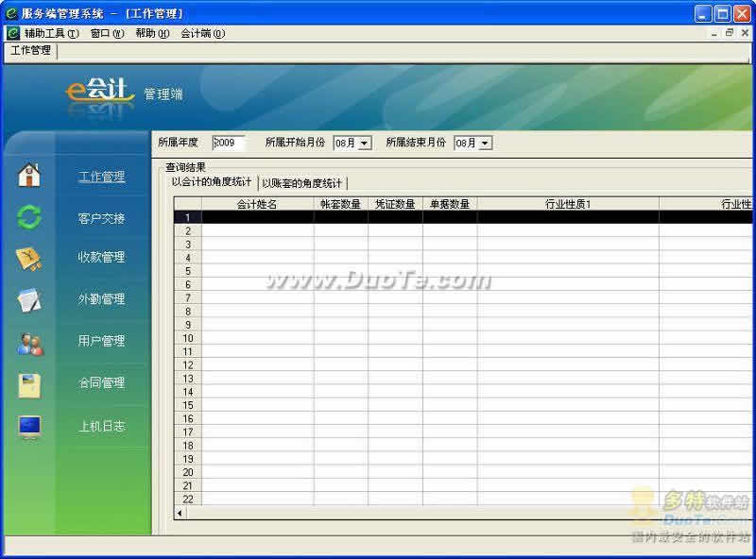Click the money icon for 收款管理
The width and height of the screenshot is (756, 559).
click(29, 260)
